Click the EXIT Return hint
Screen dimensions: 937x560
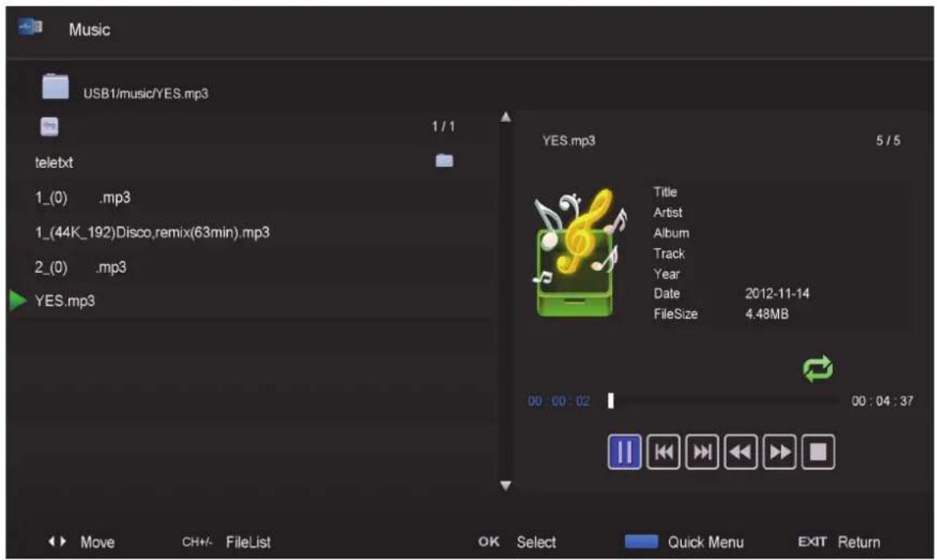pyautogui.click(x=838, y=542)
